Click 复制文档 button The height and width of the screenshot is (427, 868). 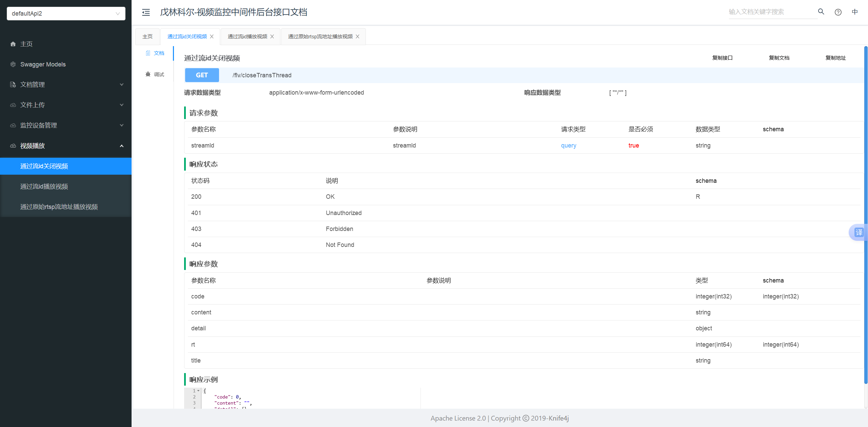pyautogui.click(x=779, y=58)
